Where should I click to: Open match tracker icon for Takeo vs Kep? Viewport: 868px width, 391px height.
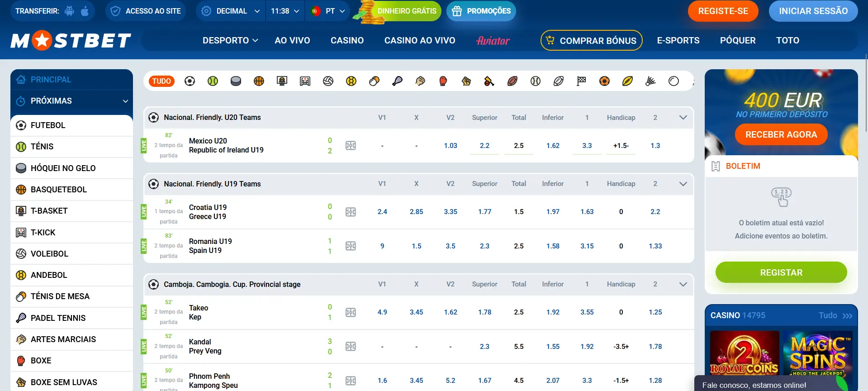[351, 312]
